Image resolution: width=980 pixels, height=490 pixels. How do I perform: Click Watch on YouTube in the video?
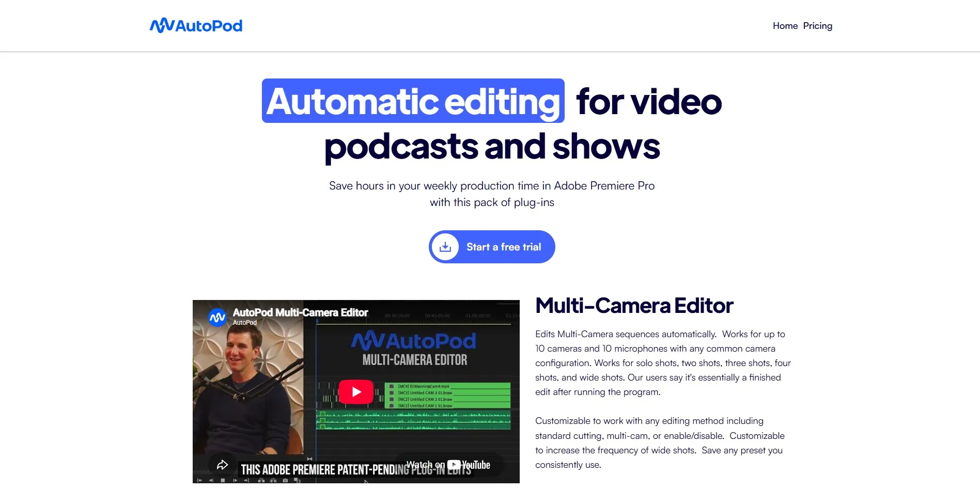(448, 465)
